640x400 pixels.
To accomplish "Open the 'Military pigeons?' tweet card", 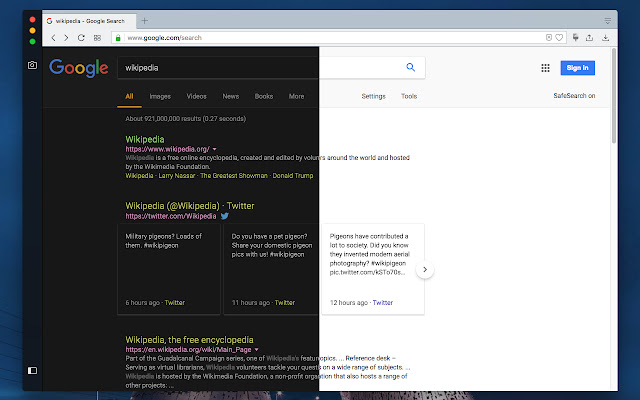I will pos(169,269).
